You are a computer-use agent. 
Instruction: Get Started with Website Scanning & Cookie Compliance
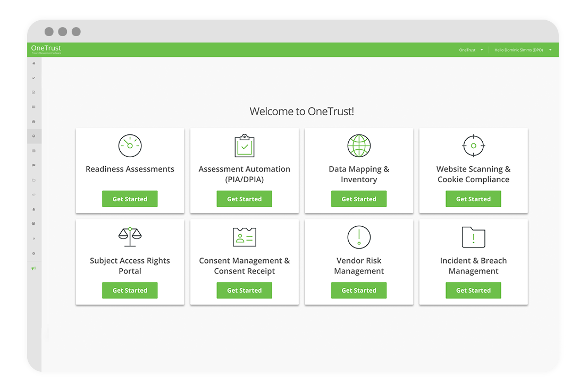click(473, 199)
